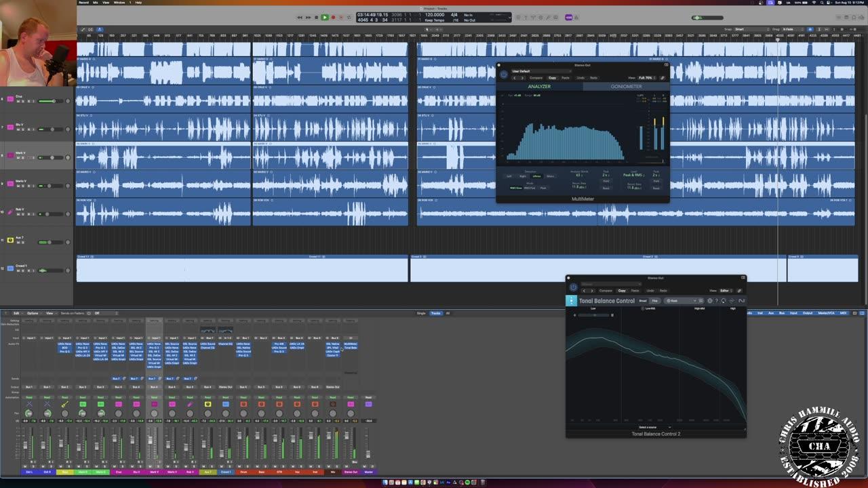Viewport: 868px width, 488px height.
Task: Click Drum channel strip icon in mixer
Action: tap(243, 404)
